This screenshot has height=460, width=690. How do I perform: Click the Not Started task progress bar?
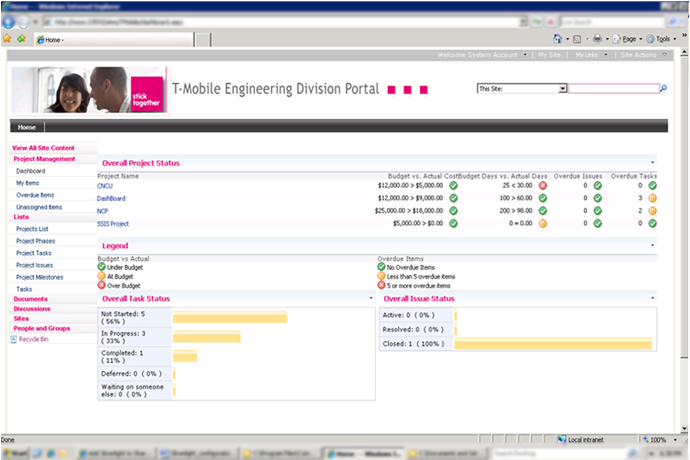[x=230, y=317]
